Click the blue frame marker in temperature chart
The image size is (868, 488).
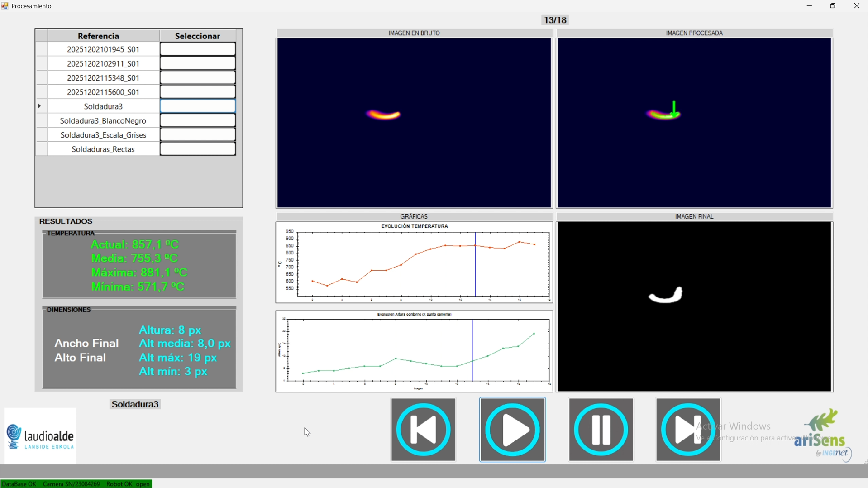pyautogui.click(x=475, y=265)
